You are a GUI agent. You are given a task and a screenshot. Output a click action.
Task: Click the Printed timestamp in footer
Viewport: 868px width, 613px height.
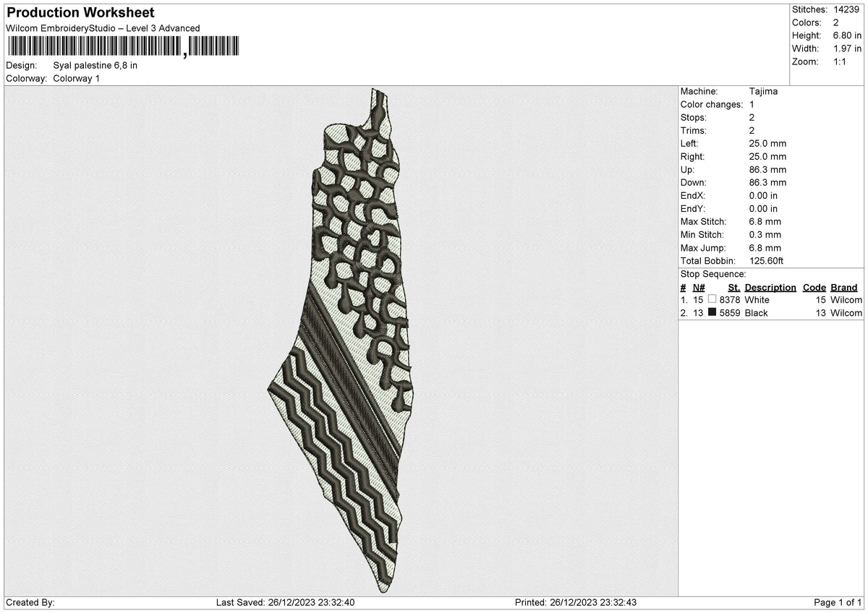pos(576,602)
